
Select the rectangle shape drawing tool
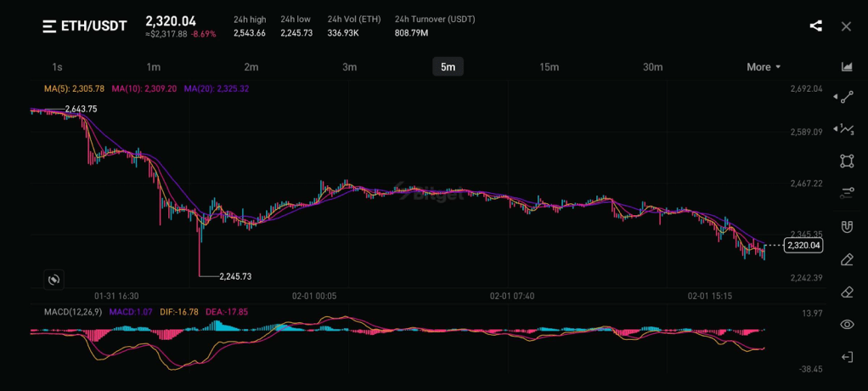(847, 161)
